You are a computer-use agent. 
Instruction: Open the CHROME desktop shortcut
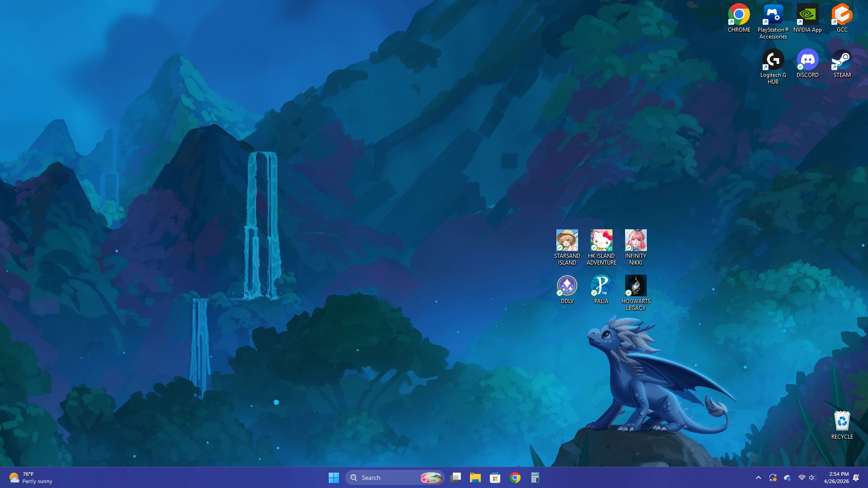(739, 19)
